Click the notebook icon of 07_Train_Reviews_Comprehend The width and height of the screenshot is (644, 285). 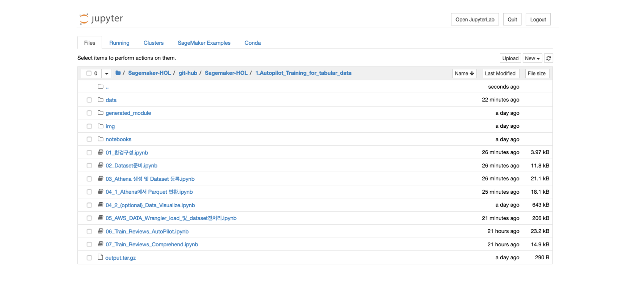point(101,244)
